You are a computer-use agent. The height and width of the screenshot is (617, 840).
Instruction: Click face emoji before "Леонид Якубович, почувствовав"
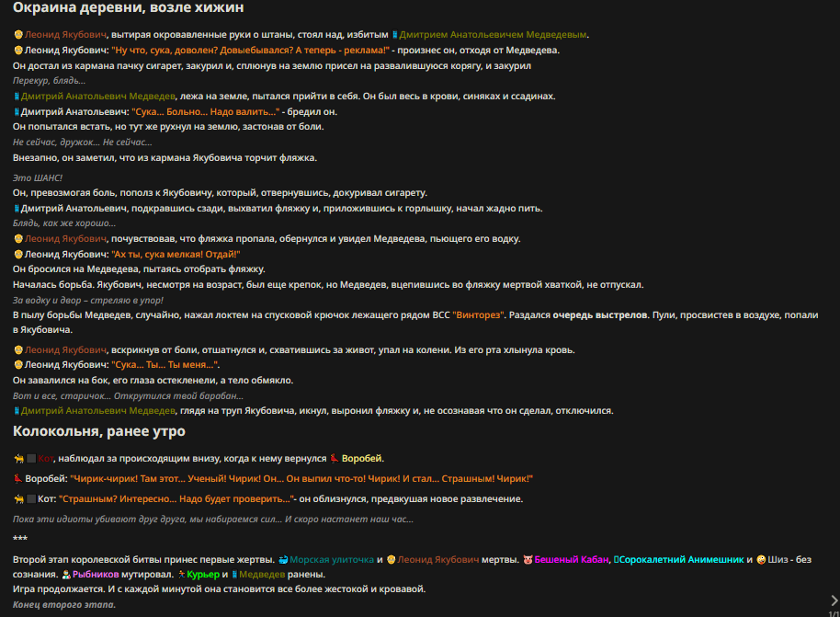coord(18,238)
